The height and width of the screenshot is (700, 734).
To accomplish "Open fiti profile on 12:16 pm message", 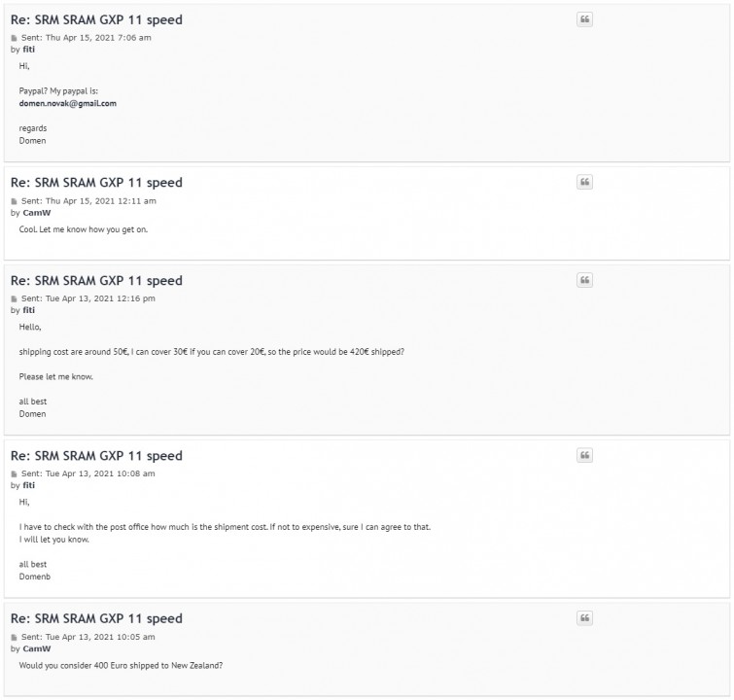I will coord(28,310).
